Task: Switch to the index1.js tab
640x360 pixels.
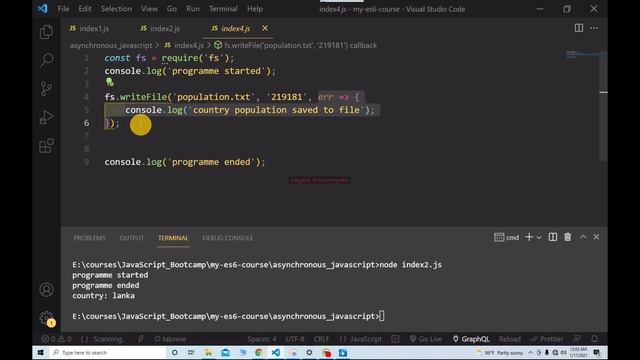Action: 89,28
